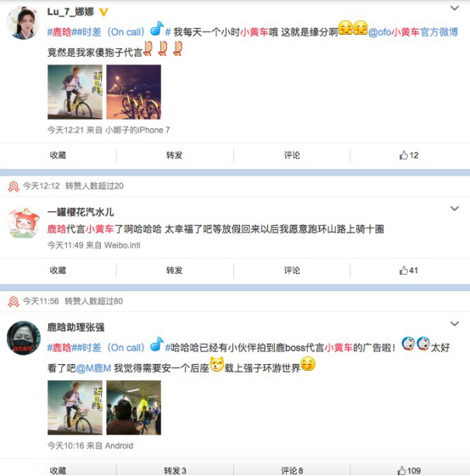Open the #鹿晗# hashtag in the first post
Image resolution: width=470 pixels, height=476 pixels.
(x=59, y=32)
